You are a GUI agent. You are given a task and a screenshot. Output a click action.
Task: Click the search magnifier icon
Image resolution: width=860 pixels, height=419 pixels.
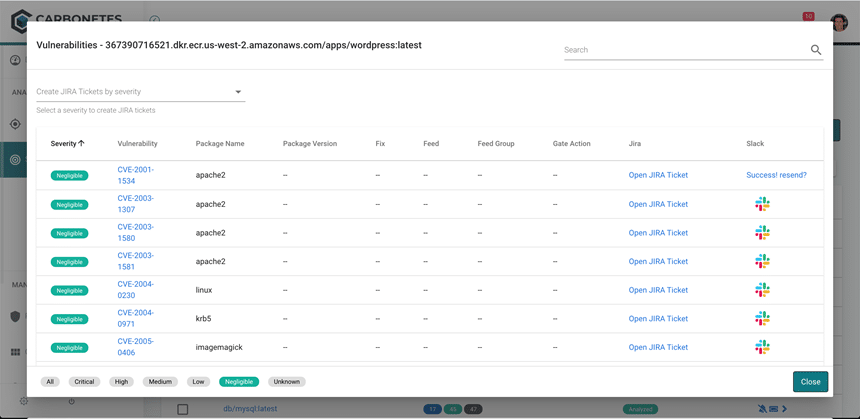point(816,50)
